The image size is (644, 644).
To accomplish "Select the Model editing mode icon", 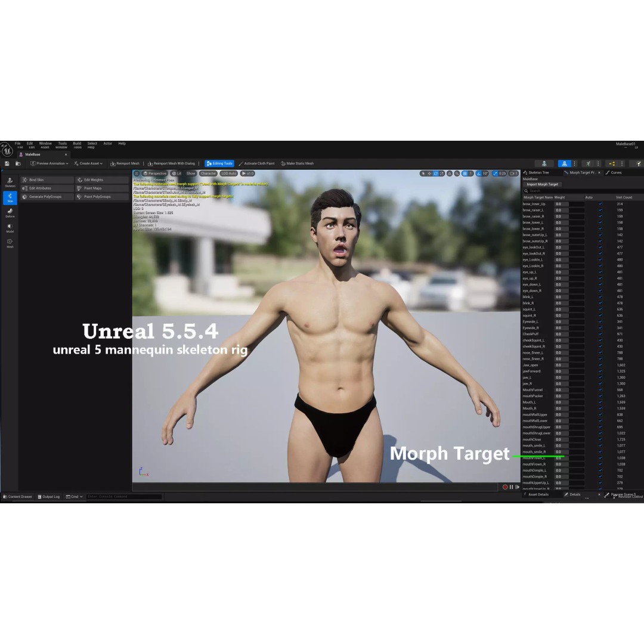I will (x=10, y=228).
